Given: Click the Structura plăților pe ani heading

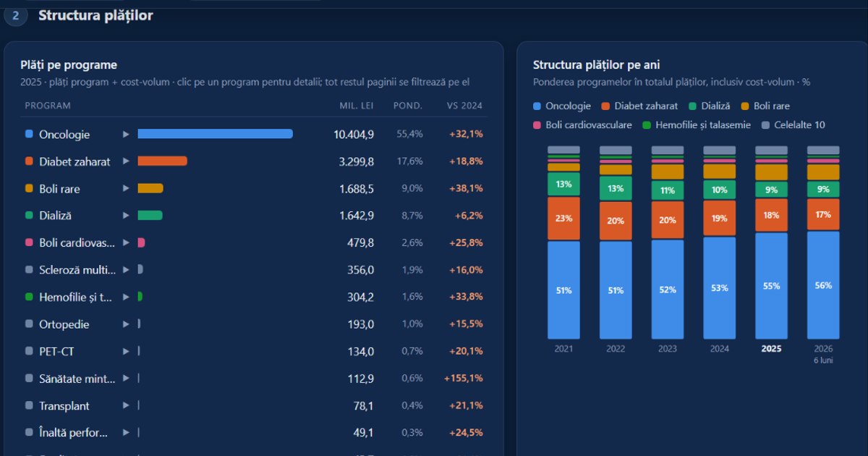Looking at the screenshot, I should point(596,65).
